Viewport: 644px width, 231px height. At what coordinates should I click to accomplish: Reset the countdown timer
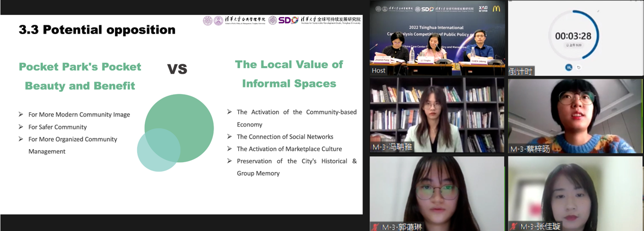coord(578,67)
